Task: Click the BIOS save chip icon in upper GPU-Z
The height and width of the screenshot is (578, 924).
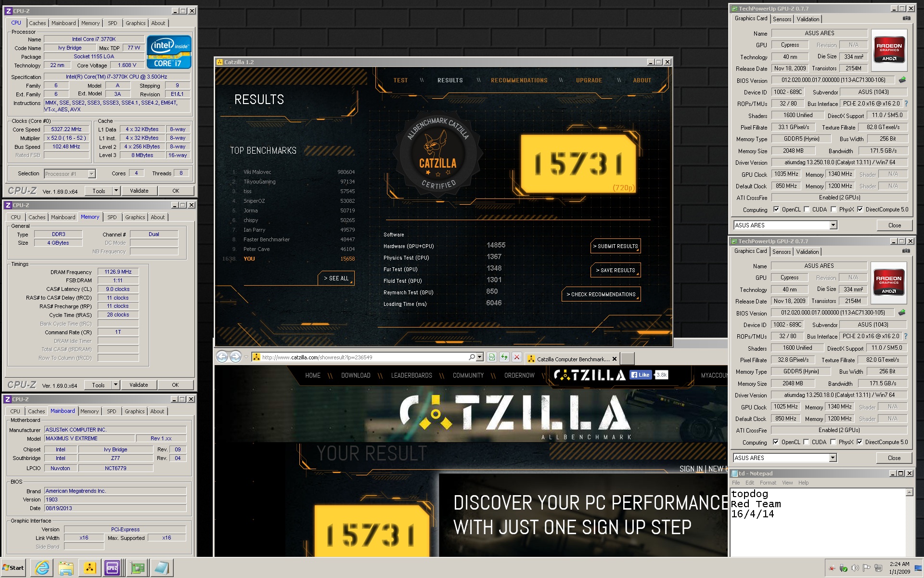Action: pyautogui.click(x=902, y=80)
